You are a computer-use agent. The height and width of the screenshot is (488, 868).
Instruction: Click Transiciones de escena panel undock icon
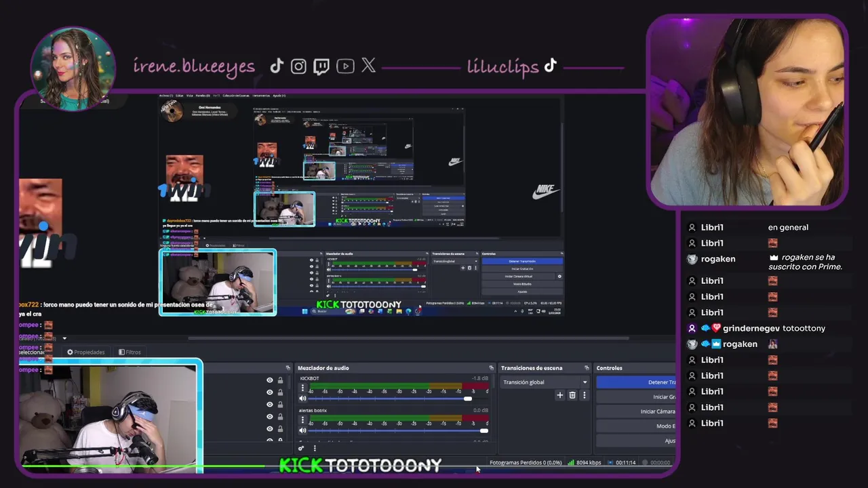[587, 368]
